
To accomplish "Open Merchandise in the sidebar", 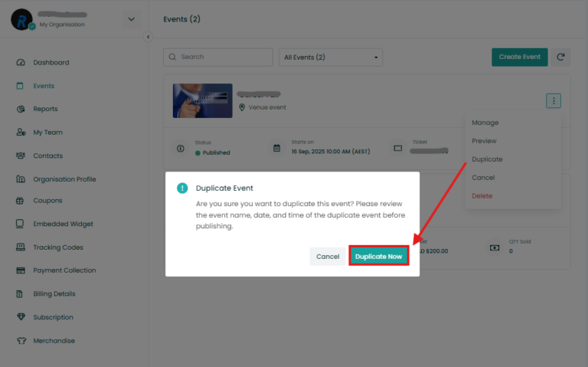I will 54,341.
